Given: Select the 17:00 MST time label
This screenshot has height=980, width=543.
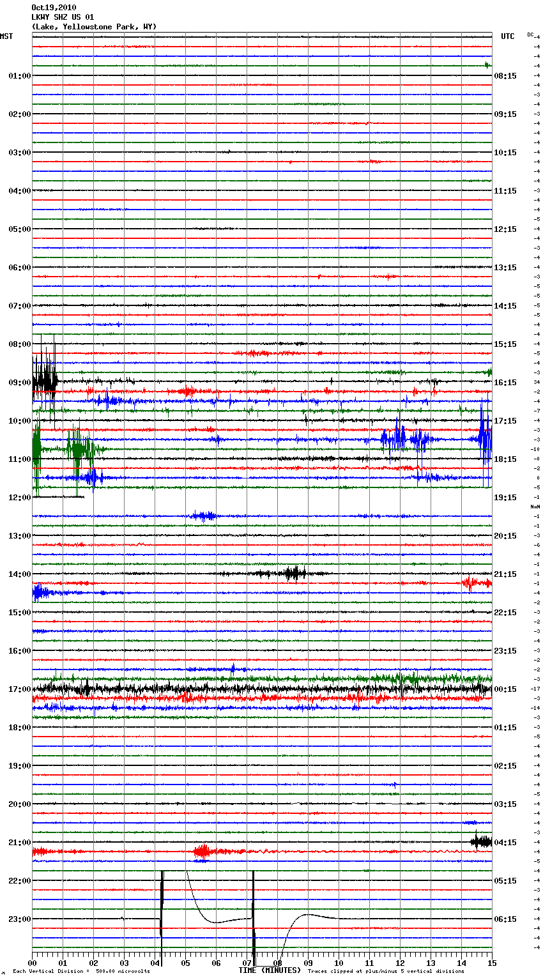Looking at the screenshot, I should point(19,689).
